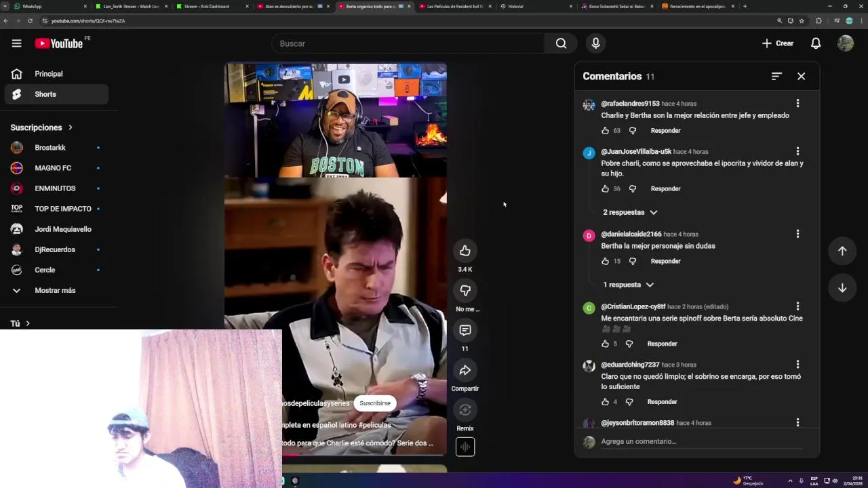868x488 pixels.
Task: Open Brostarkk subscription channel
Action: click(56, 148)
